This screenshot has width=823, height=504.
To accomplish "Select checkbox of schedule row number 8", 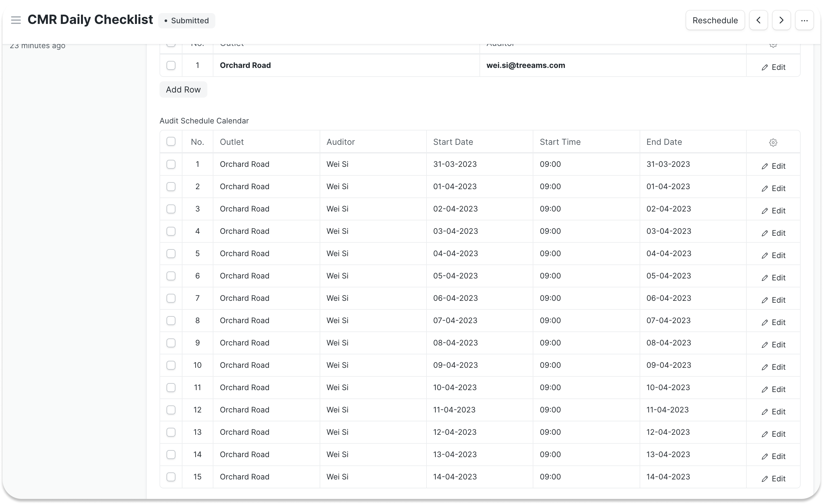I will point(171,321).
